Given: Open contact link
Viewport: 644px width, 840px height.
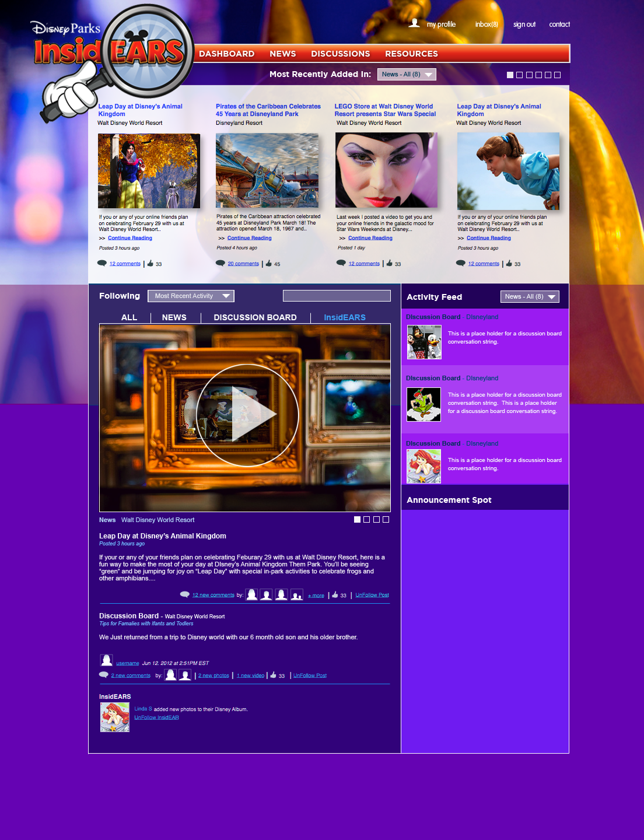Looking at the screenshot, I should 559,24.
